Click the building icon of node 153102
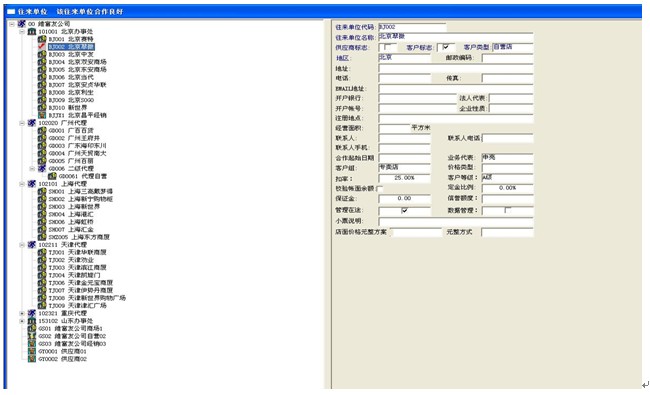This screenshot has height=395, width=650. coord(32,320)
